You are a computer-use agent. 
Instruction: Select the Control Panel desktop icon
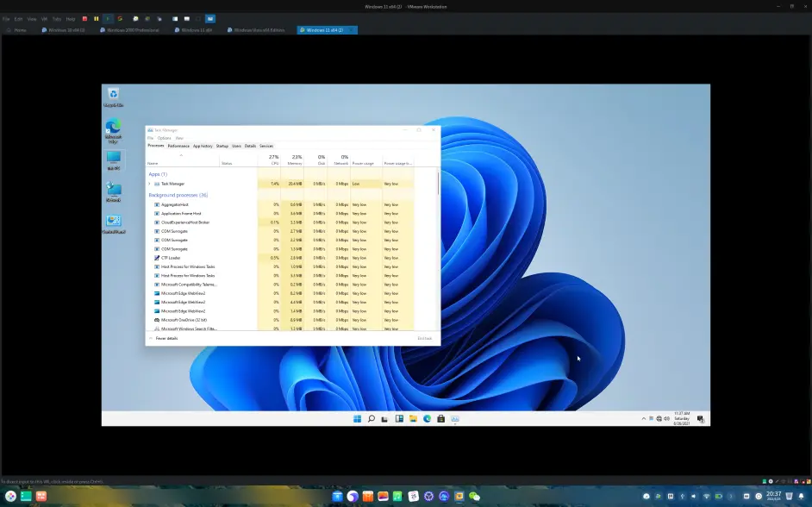coord(114,223)
